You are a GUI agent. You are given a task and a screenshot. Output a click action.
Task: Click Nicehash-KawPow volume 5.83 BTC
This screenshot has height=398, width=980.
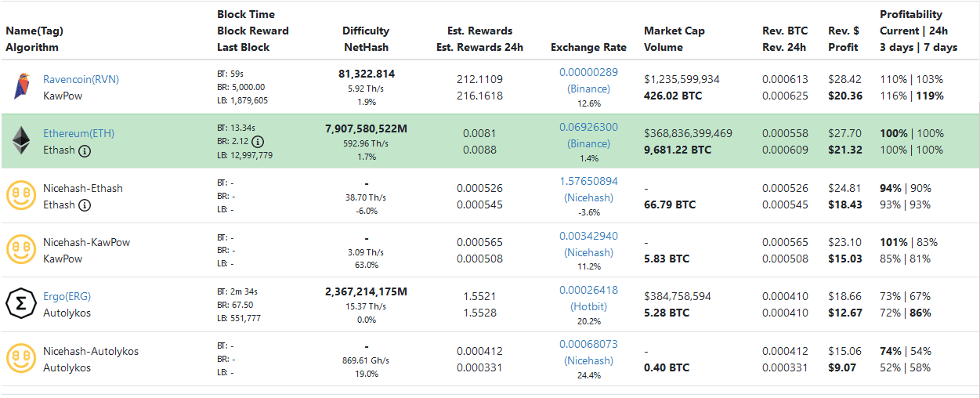coord(667,259)
